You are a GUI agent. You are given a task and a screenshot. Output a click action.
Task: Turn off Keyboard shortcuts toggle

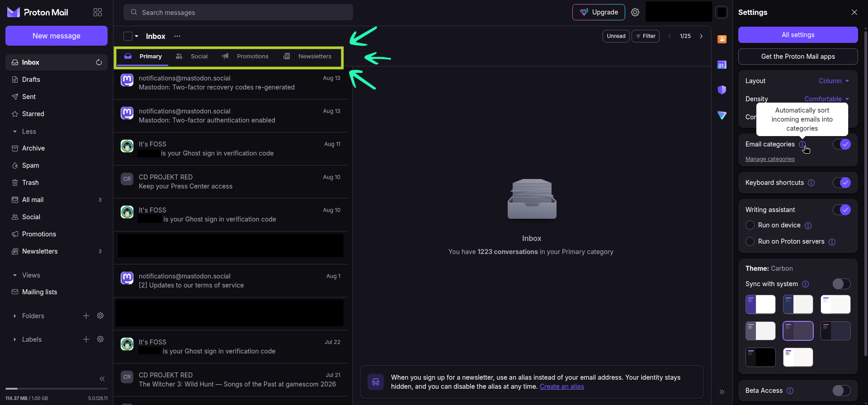[x=842, y=183]
